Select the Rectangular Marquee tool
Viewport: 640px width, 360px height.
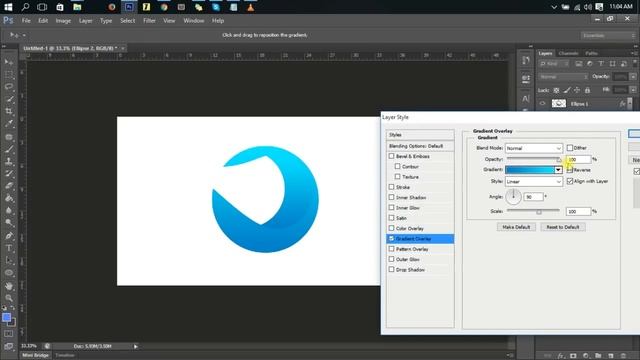click(x=9, y=74)
